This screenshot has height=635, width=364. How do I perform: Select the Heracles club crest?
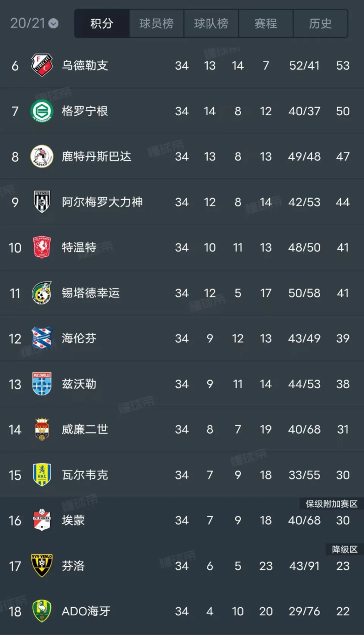coord(42,202)
